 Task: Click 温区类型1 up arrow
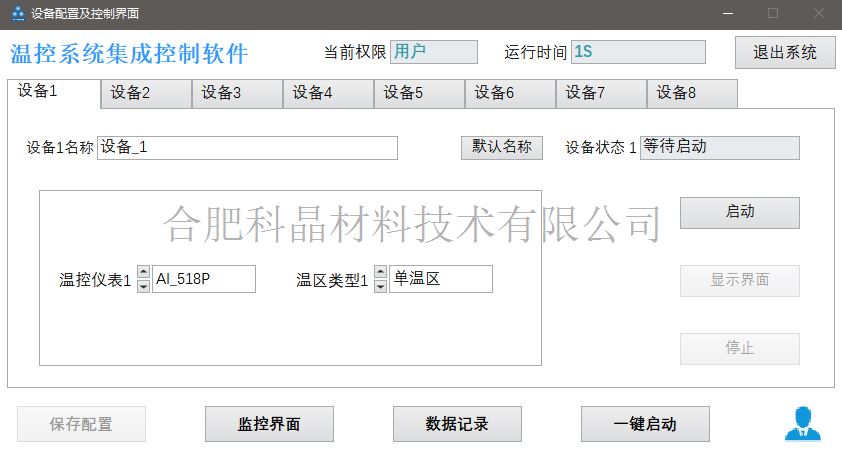click(380, 272)
